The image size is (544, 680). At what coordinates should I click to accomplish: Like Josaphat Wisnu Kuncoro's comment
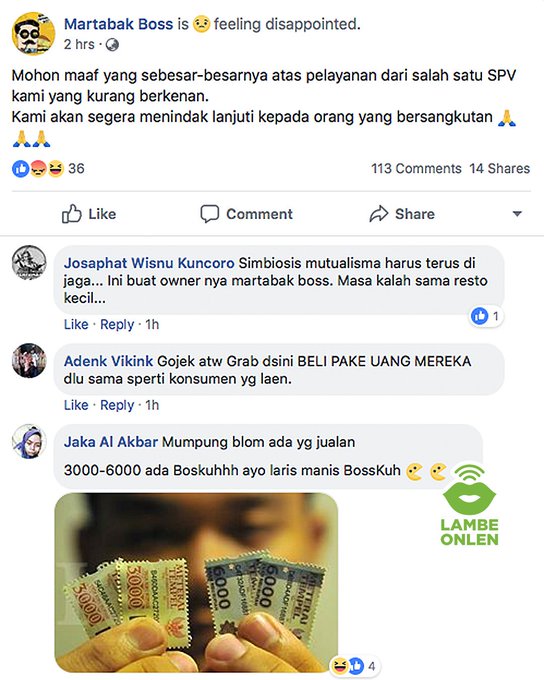coord(76,324)
